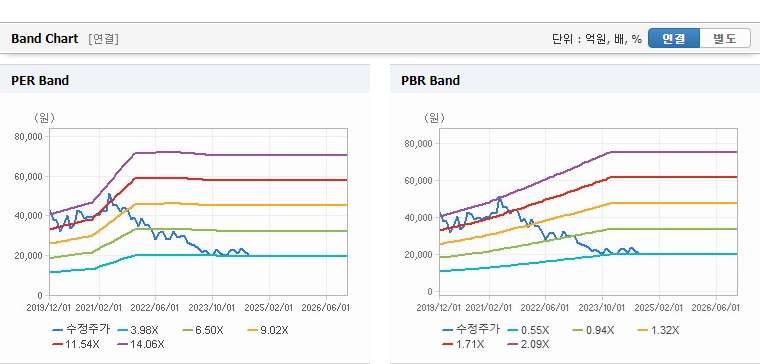The image size is (760, 364).
Task: Click the PBR Band heading
Action: point(430,80)
